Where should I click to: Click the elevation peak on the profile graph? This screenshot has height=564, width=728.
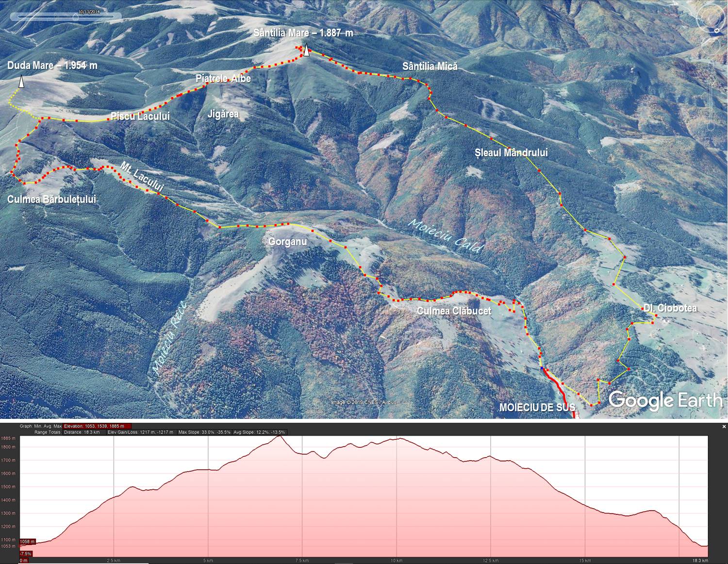click(x=279, y=437)
